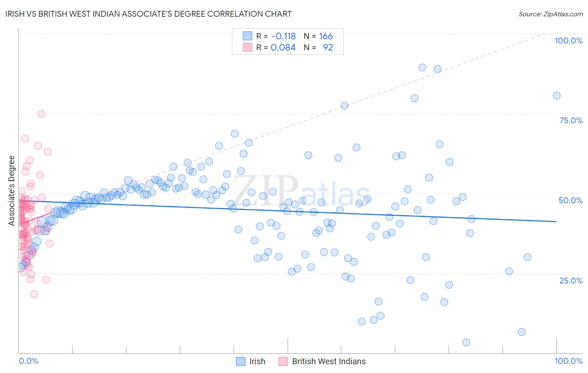Click the chart title text
This screenshot has width=588, height=373.
click(x=148, y=14)
